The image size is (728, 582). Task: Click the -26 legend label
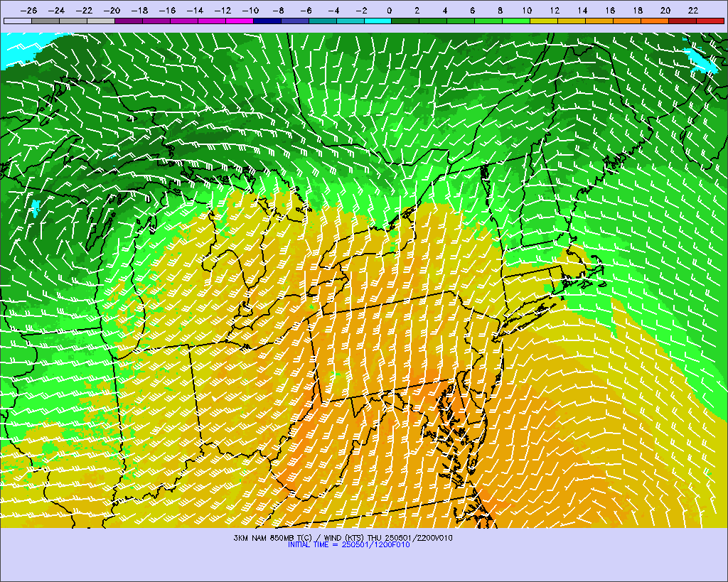(28, 10)
